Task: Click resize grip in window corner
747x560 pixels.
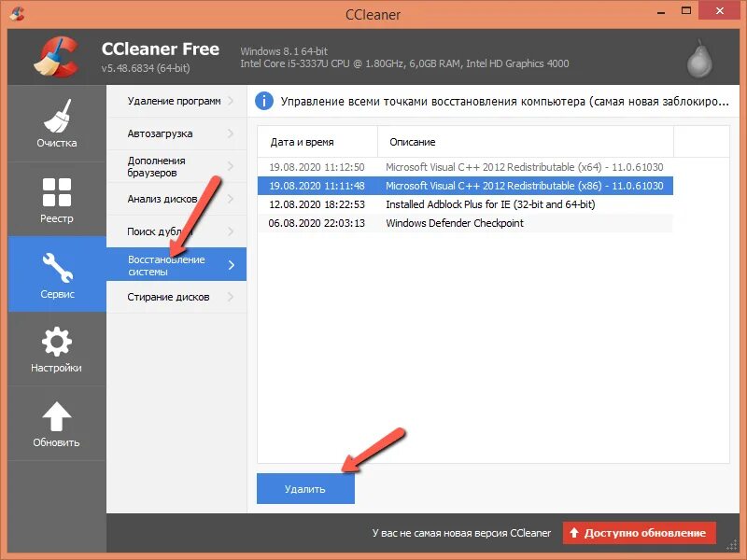Action: coord(731,545)
